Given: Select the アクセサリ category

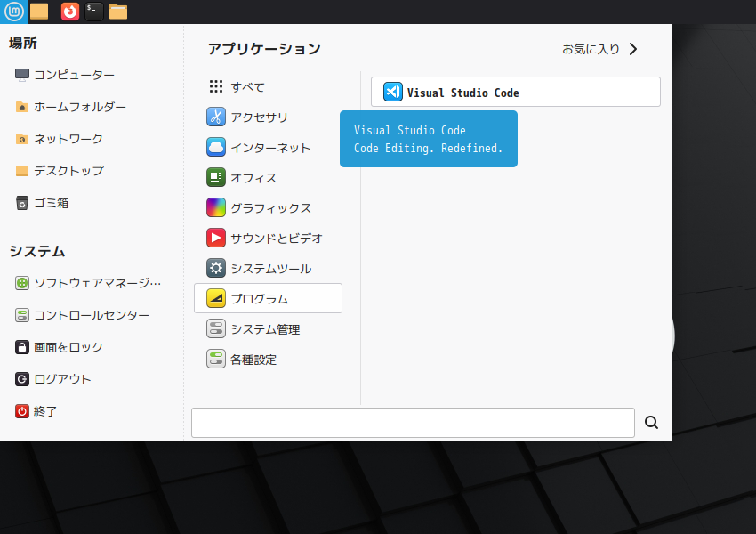Looking at the screenshot, I should click(x=268, y=117).
